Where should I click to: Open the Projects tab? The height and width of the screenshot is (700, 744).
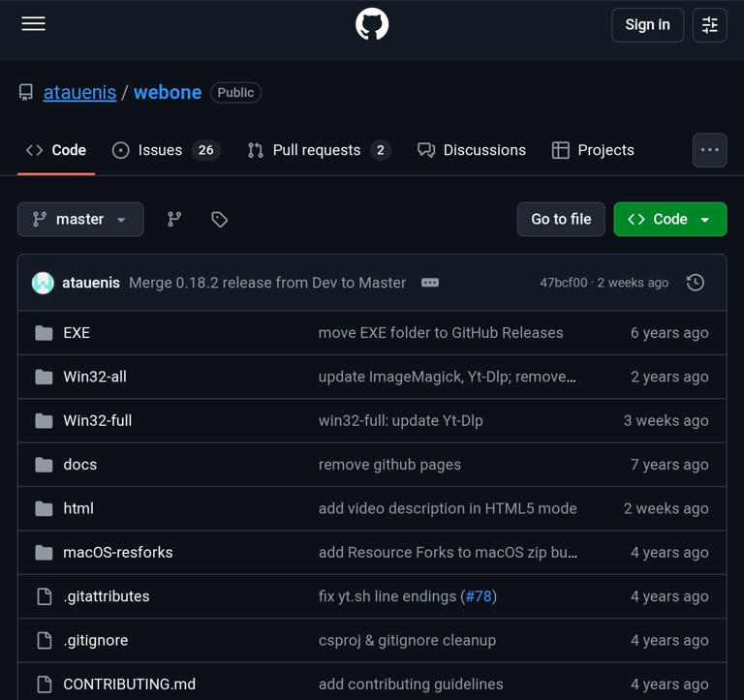593,150
